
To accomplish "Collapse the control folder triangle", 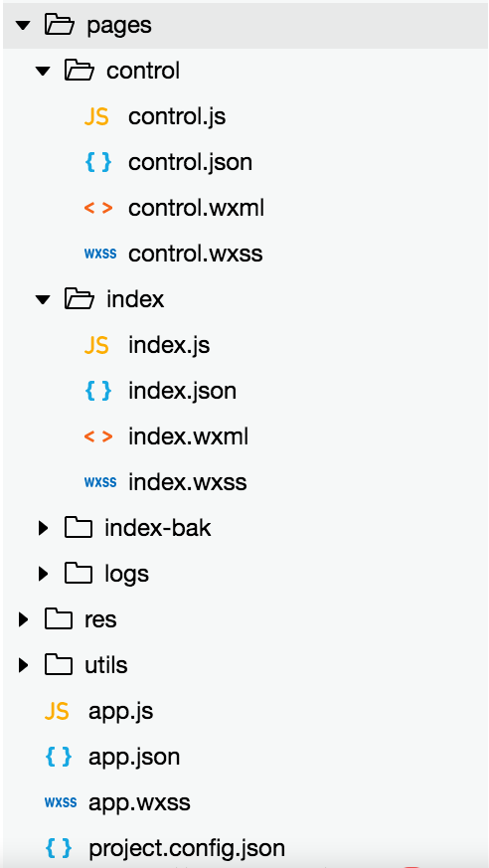I will click(x=43, y=72).
